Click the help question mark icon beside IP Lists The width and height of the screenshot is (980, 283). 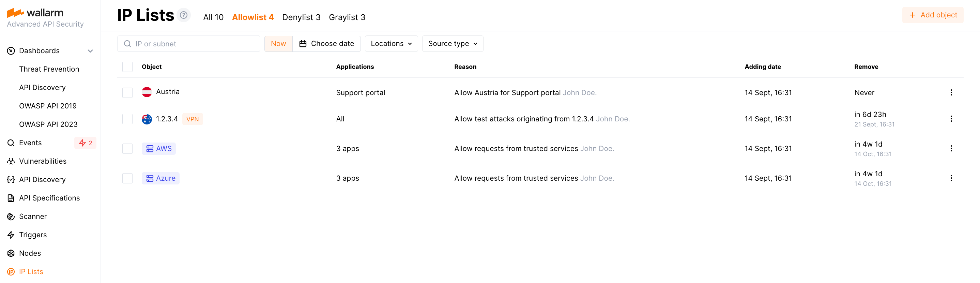pyautogui.click(x=184, y=15)
